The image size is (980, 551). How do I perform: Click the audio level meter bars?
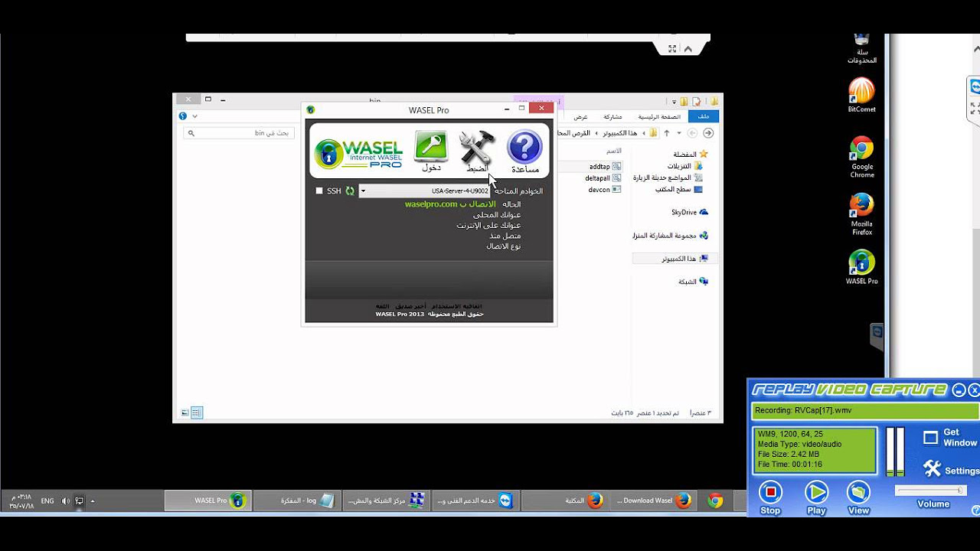(895, 452)
